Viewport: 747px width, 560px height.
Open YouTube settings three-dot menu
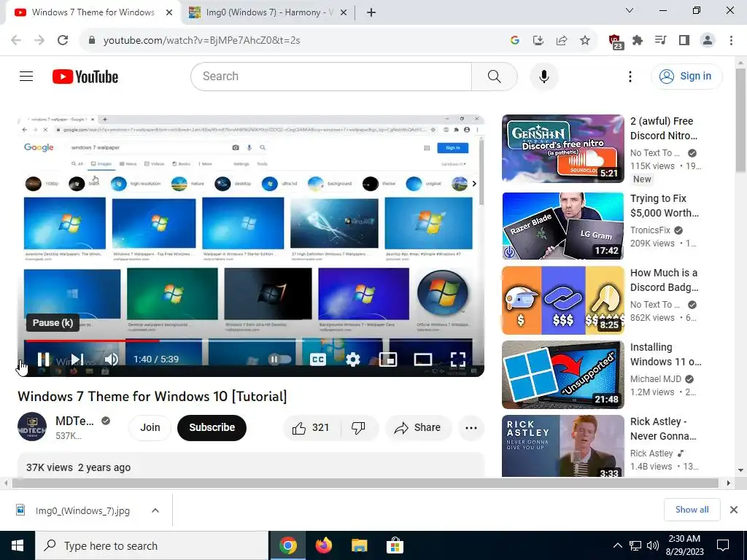coord(630,76)
